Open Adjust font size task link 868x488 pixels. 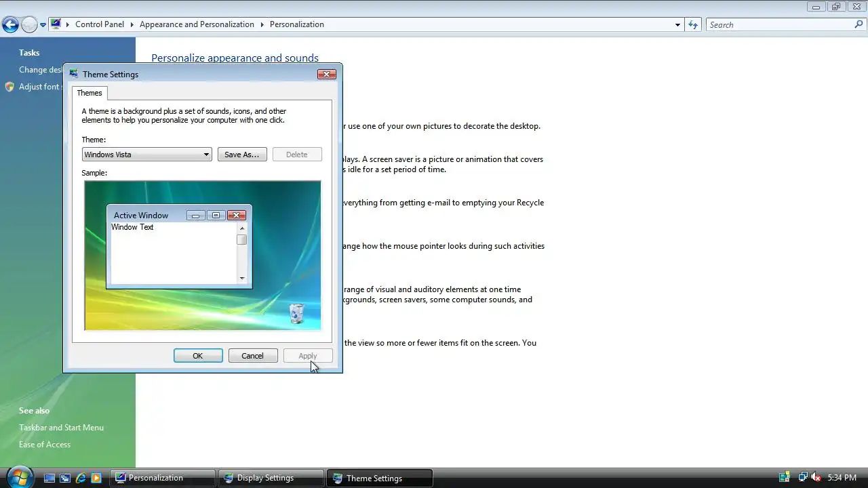point(40,87)
